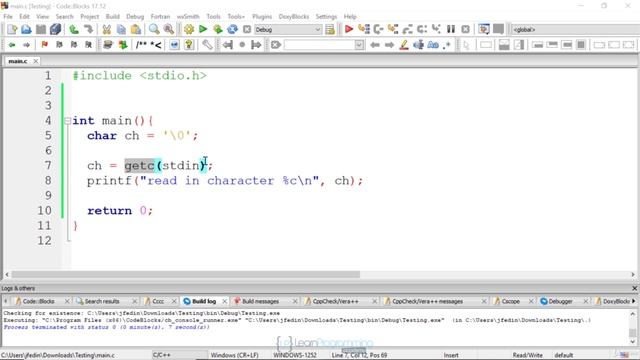This screenshot has height=360, width=640.
Task: Step to next line debug icon
Action: pyautogui.click(x=378, y=29)
